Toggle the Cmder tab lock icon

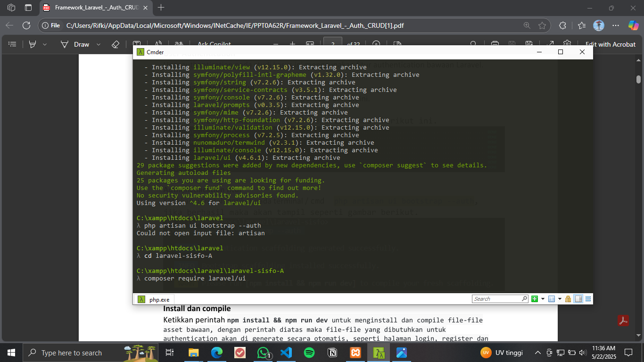point(568,299)
